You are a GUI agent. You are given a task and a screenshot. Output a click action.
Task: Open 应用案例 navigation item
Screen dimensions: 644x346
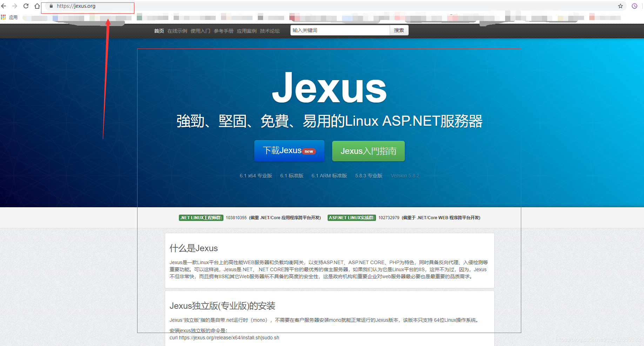pyautogui.click(x=247, y=31)
